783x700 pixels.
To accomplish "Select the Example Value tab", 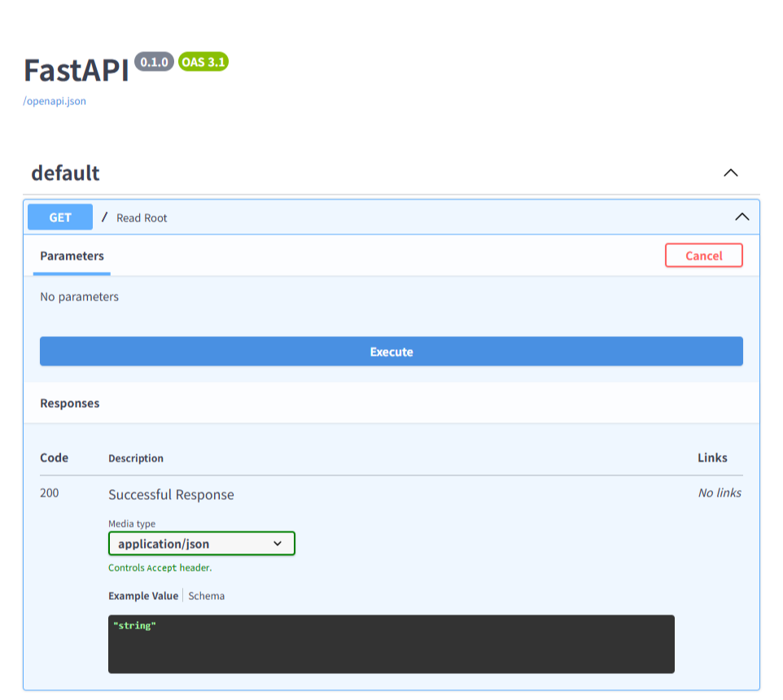I will point(143,596).
